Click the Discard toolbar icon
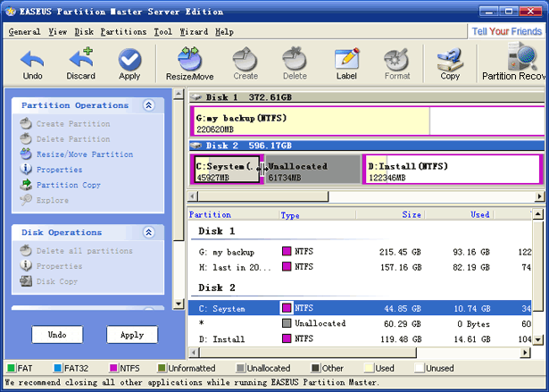This screenshot has height=392, width=549. coord(80,64)
